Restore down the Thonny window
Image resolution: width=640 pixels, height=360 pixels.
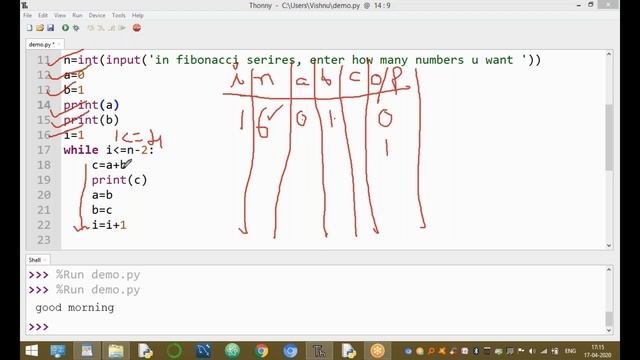pyautogui.click(x=590, y=5)
